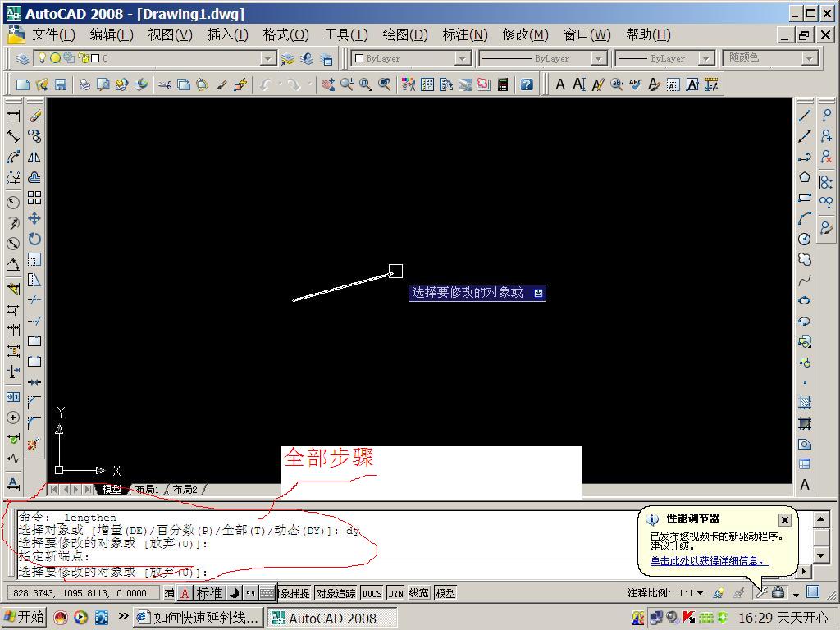Select the Rotate tool icon
The image size is (840, 630).
34,239
